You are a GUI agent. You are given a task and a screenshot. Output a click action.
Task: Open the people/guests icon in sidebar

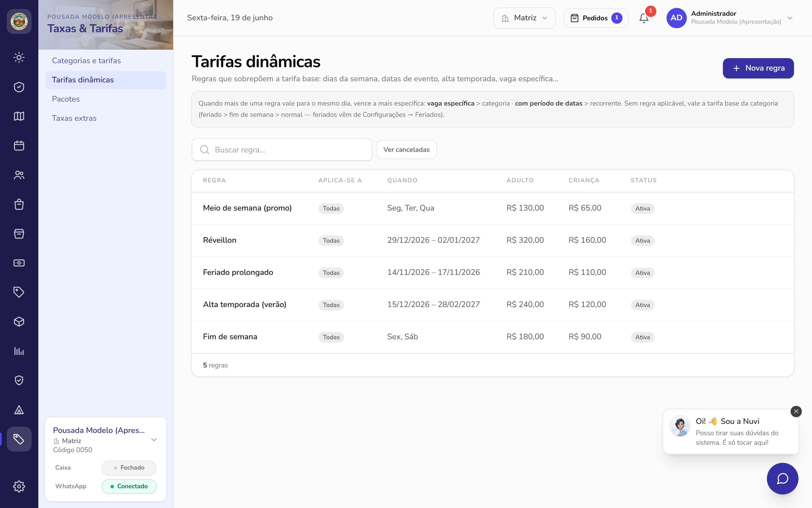[19, 175]
